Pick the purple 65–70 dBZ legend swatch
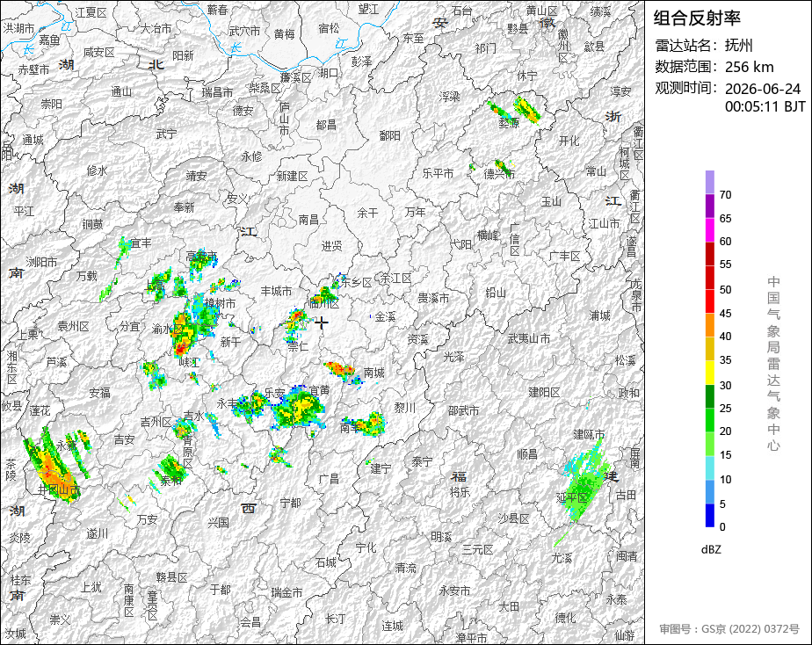Image resolution: width=812 pixels, height=645 pixels. 710,206
